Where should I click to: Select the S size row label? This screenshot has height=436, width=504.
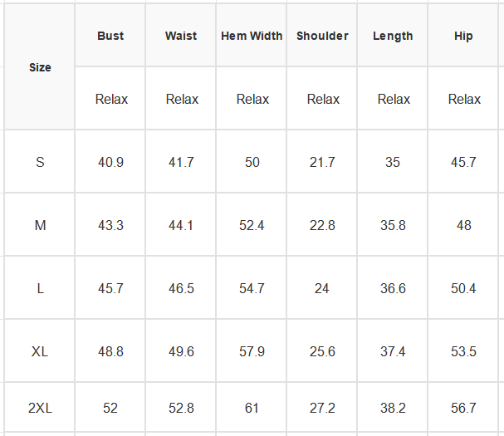click(x=40, y=162)
